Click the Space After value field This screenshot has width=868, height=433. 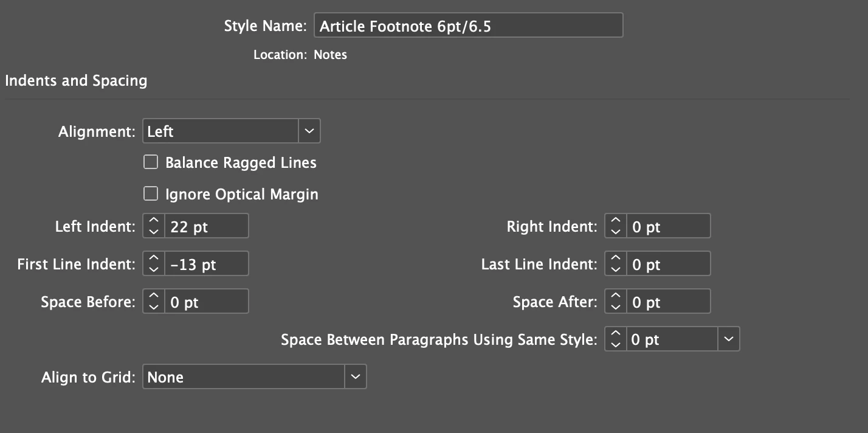coord(669,302)
